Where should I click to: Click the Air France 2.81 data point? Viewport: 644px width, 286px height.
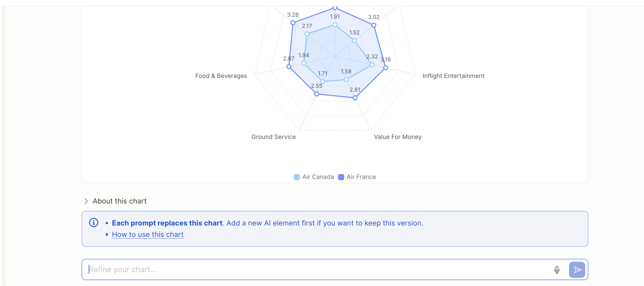pyautogui.click(x=355, y=98)
